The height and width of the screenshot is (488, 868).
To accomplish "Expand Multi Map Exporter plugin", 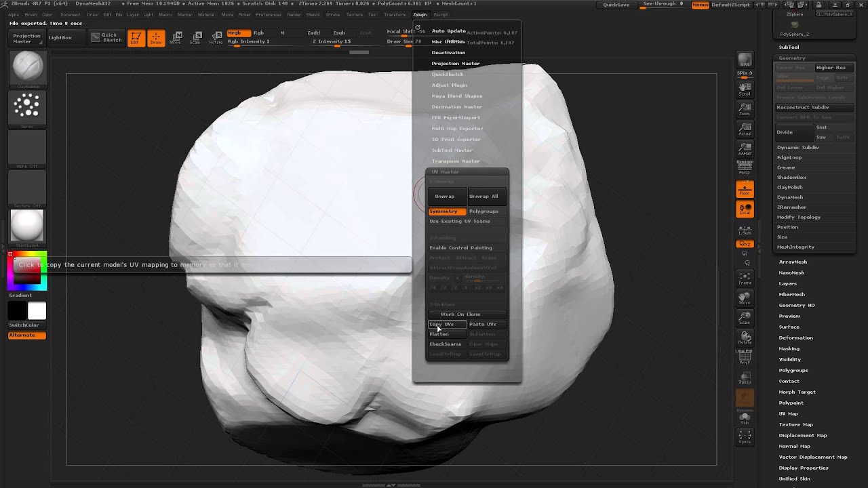I will (x=457, y=129).
